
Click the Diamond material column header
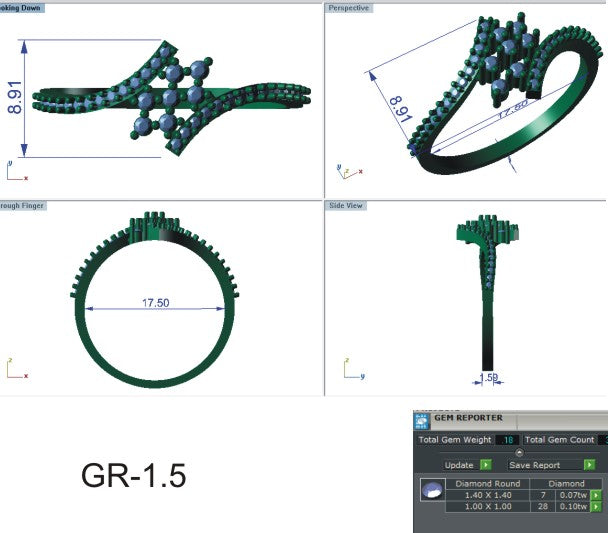coord(566,483)
